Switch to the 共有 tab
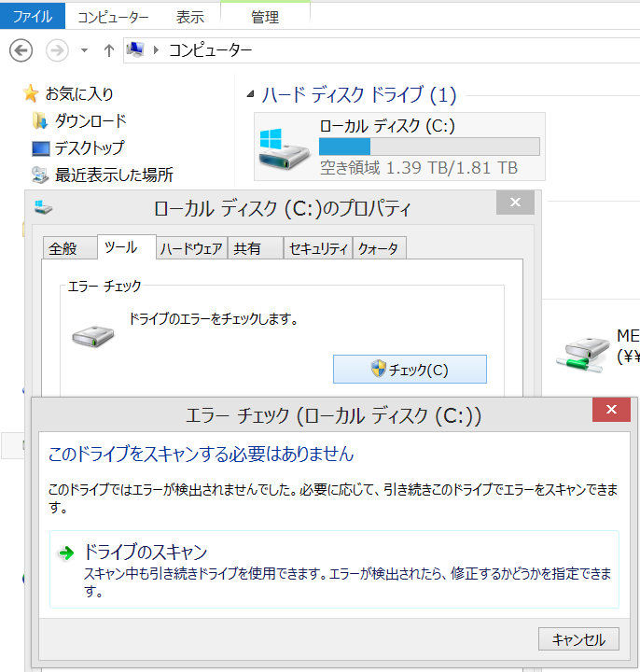Image resolution: width=640 pixels, height=672 pixels. click(x=256, y=248)
